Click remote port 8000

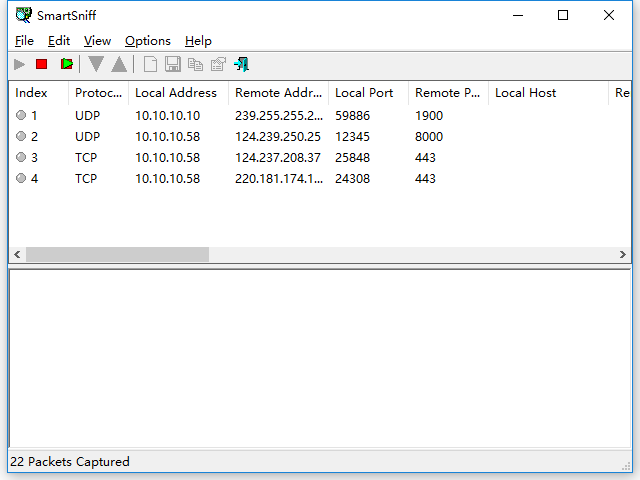429,137
